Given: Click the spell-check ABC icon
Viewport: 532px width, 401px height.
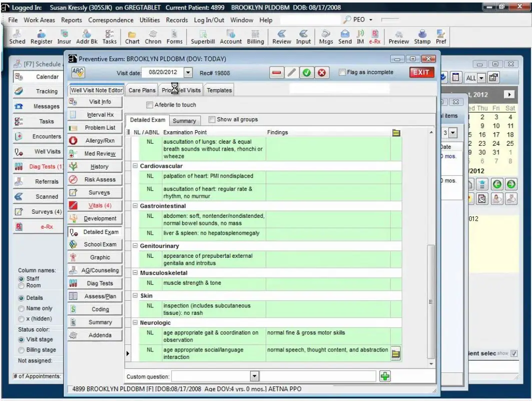Looking at the screenshot, I should click(x=79, y=72).
